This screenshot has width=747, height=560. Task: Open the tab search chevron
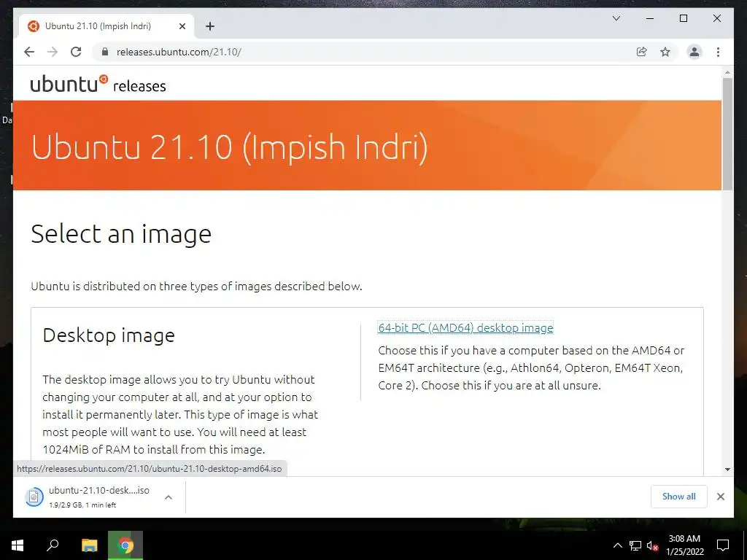pyautogui.click(x=616, y=18)
